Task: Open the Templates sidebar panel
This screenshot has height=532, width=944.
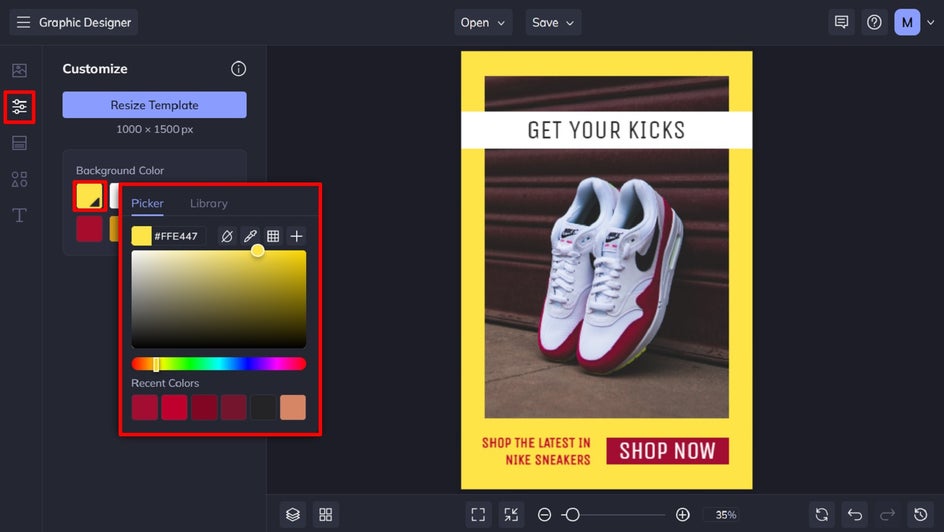Action: click(19, 143)
